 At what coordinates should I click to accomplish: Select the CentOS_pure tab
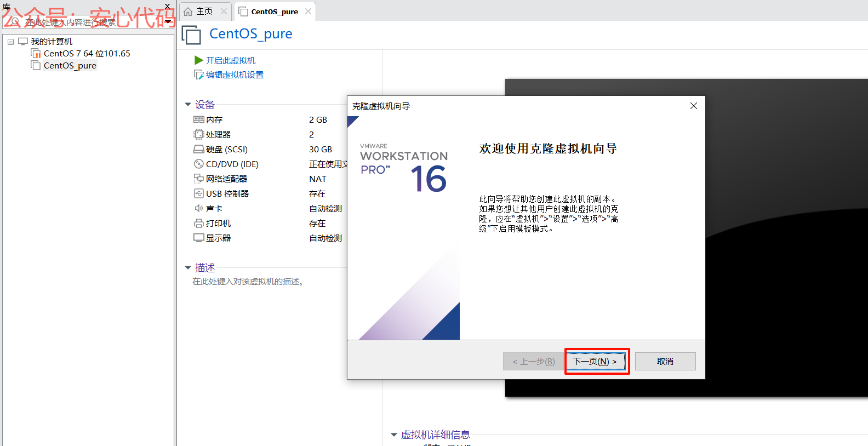click(275, 12)
